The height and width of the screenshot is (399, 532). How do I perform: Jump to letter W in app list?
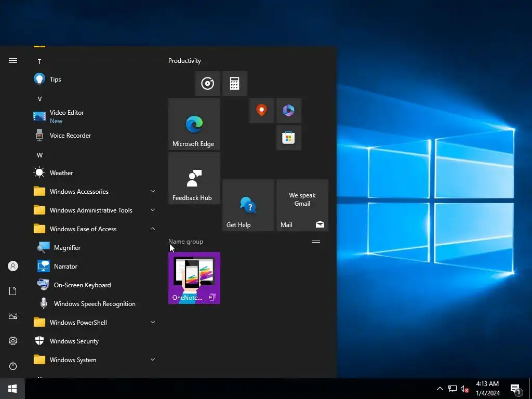coord(39,155)
